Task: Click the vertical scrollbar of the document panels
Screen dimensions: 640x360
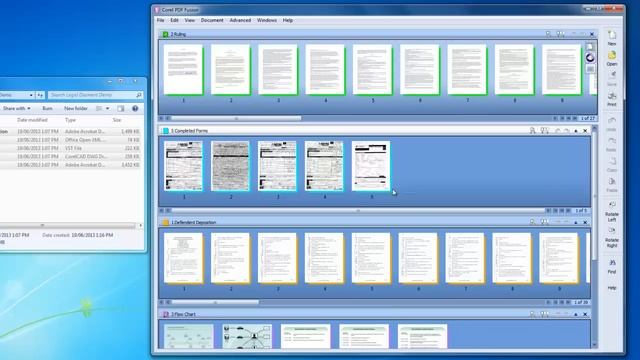Action: [x=595, y=196]
